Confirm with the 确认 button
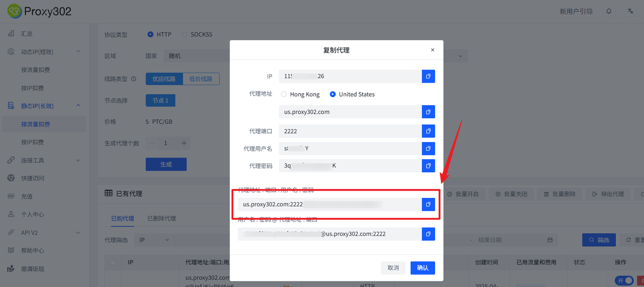The height and width of the screenshot is (287, 644). (423, 268)
